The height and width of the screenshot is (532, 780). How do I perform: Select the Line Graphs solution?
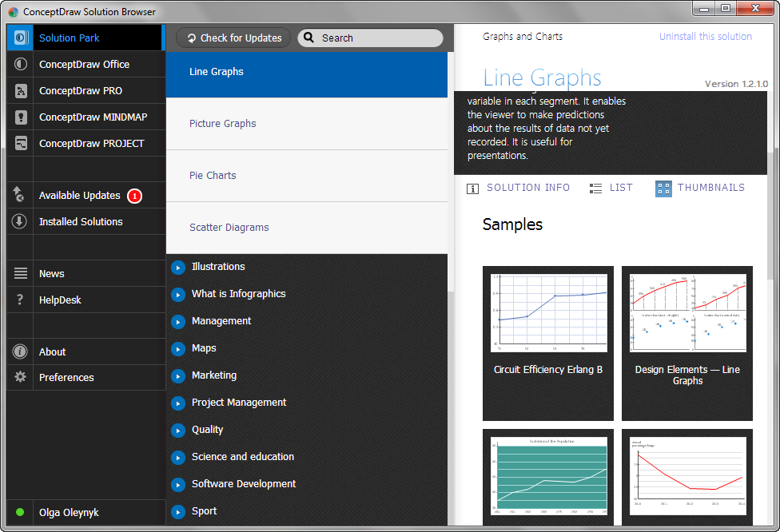(306, 74)
